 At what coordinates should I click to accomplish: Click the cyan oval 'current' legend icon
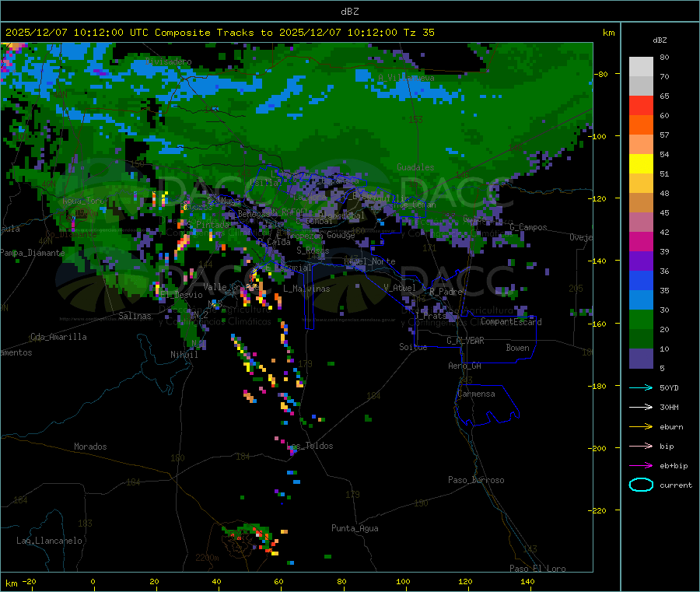coord(641,485)
